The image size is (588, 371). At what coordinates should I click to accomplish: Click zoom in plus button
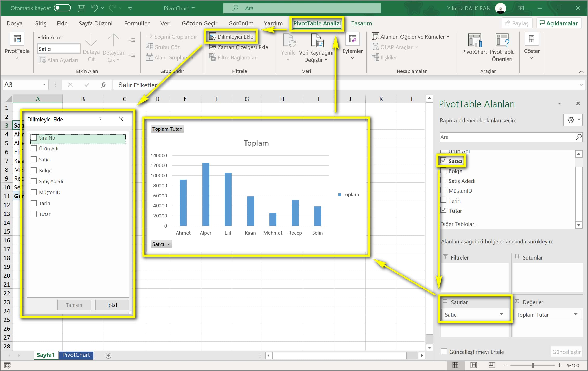click(559, 365)
